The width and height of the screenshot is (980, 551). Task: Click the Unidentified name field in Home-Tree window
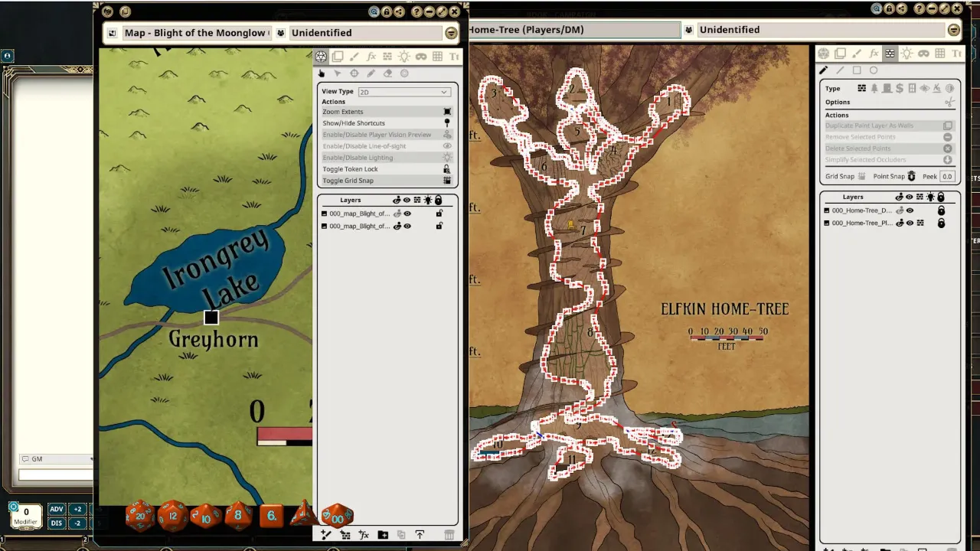pos(821,30)
